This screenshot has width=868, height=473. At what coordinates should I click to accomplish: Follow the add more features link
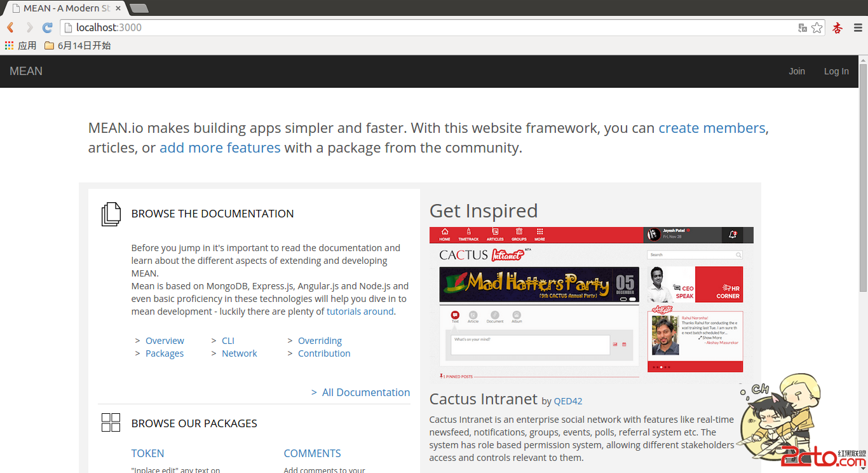click(x=220, y=147)
